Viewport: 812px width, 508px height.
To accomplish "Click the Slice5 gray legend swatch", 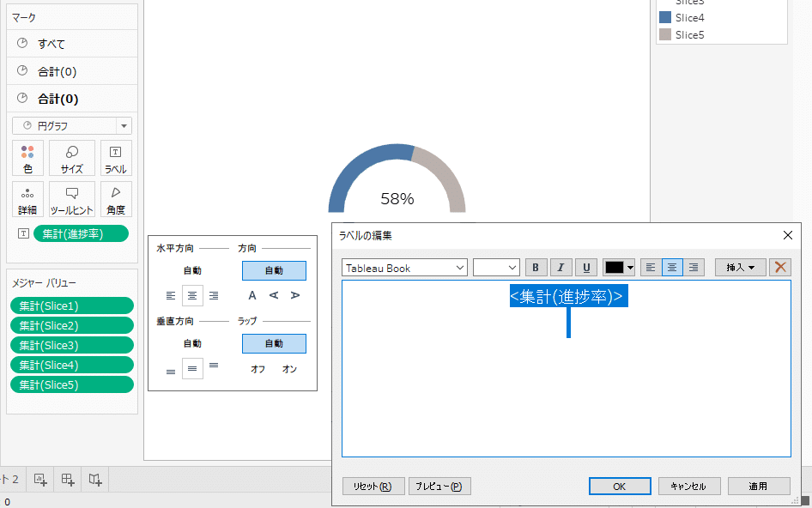I will 665,34.
